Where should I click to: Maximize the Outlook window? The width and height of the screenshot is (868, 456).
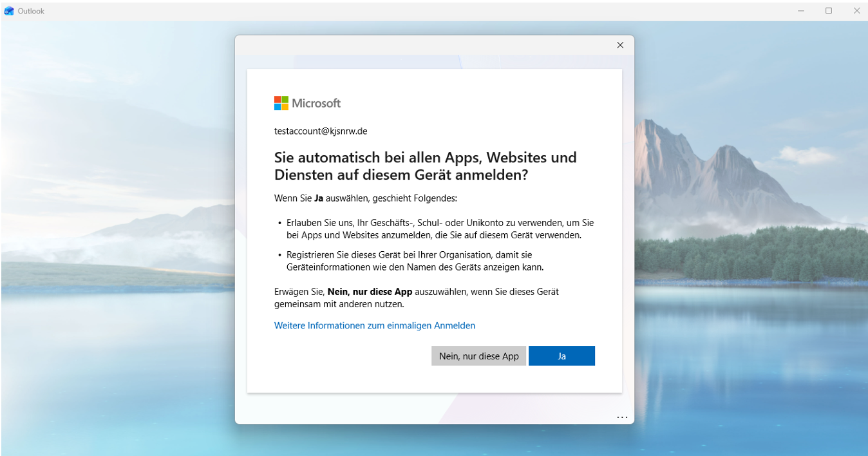pos(829,10)
